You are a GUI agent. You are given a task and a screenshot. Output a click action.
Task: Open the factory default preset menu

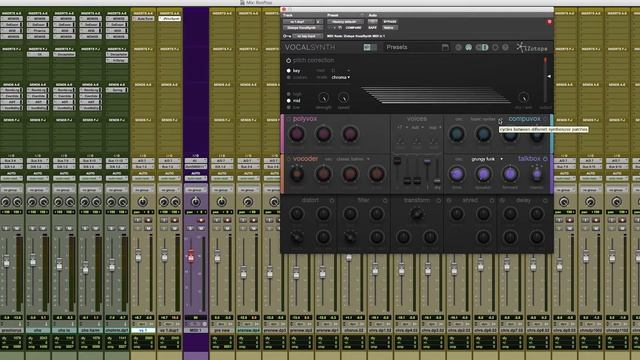pyautogui.click(x=345, y=22)
